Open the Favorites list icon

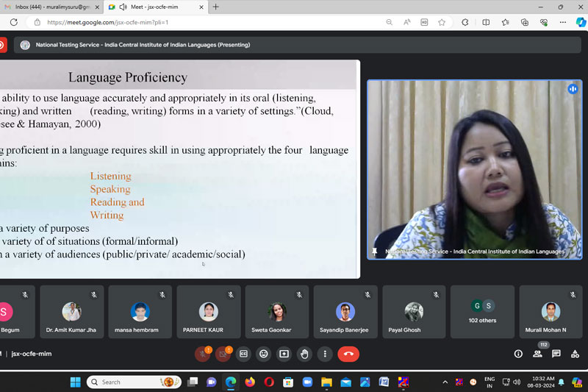tap(506, 22)
